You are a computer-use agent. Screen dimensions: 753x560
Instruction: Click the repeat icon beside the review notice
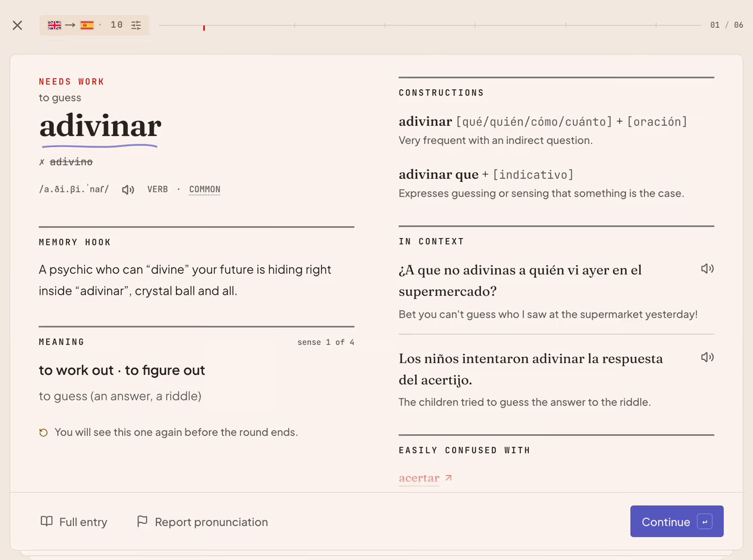point(43,432)
